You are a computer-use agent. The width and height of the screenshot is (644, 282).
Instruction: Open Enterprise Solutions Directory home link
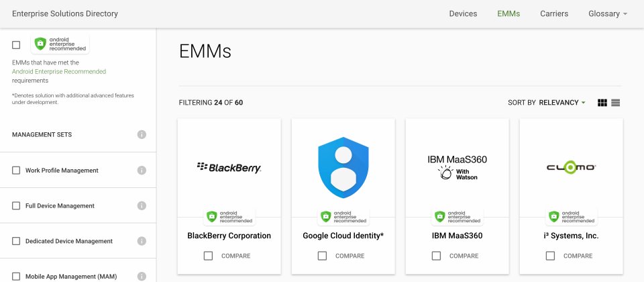pos(65,13)
